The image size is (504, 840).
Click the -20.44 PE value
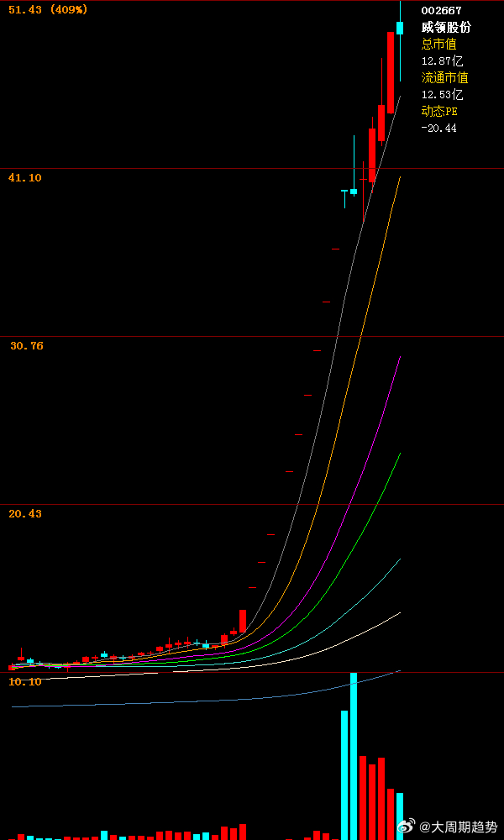coord(439,128)
